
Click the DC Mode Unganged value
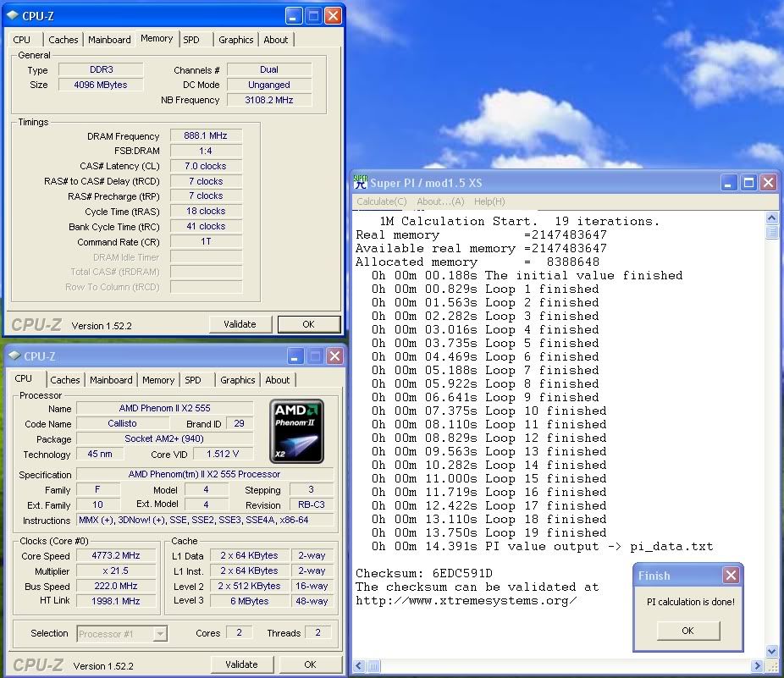(x=269, y=85)
